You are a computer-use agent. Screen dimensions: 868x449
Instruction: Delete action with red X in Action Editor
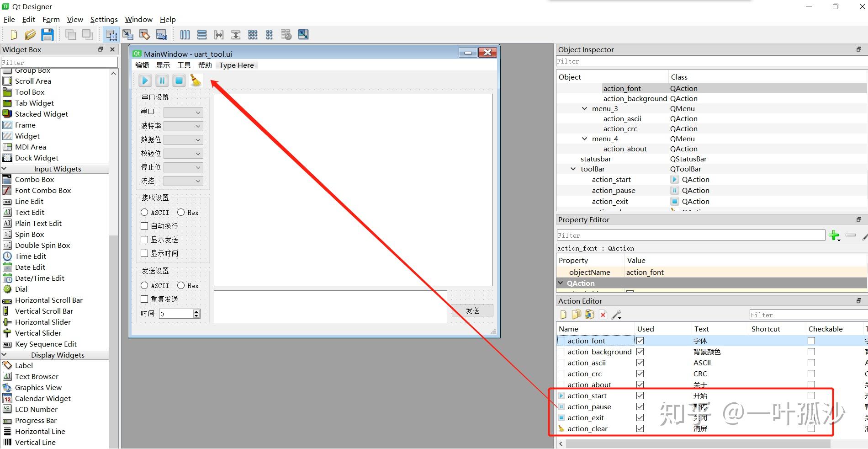[603, 315]
